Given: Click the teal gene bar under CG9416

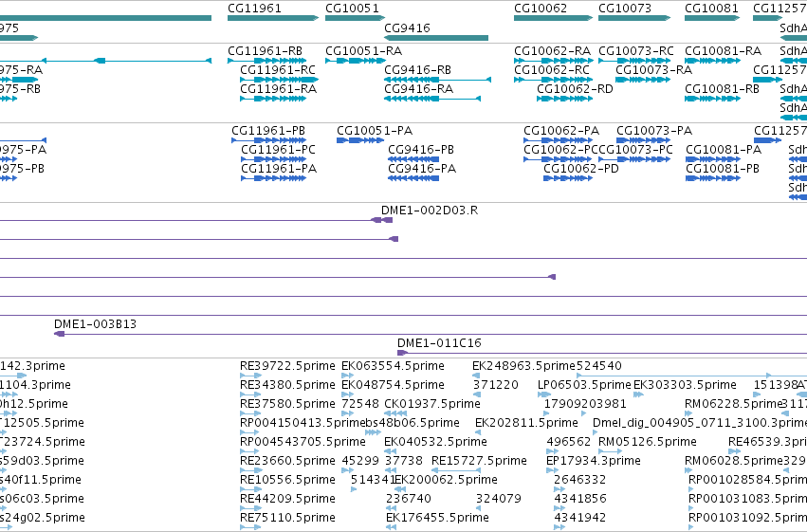Looking at the screenshot, I should pos(436,38).
